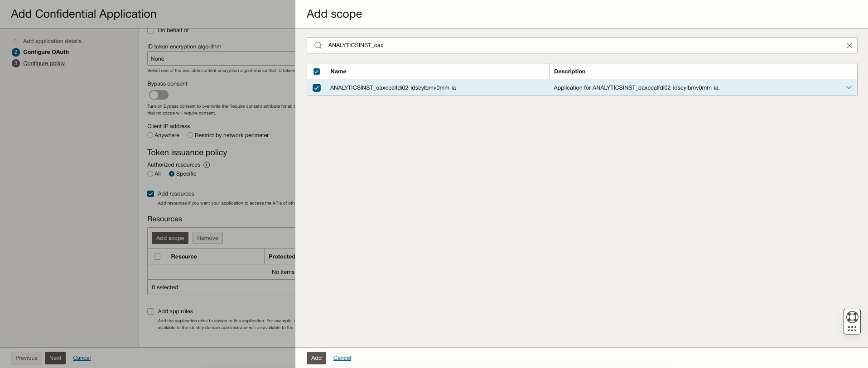Image resolution: width=868 pixels, height=368 pixels.
Task: Open the ID token encryption algorithm dropdown
Action: [x=221, y=59]
